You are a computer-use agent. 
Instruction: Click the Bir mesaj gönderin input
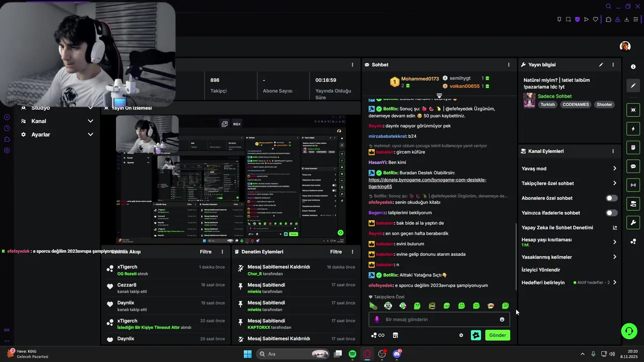440,319
